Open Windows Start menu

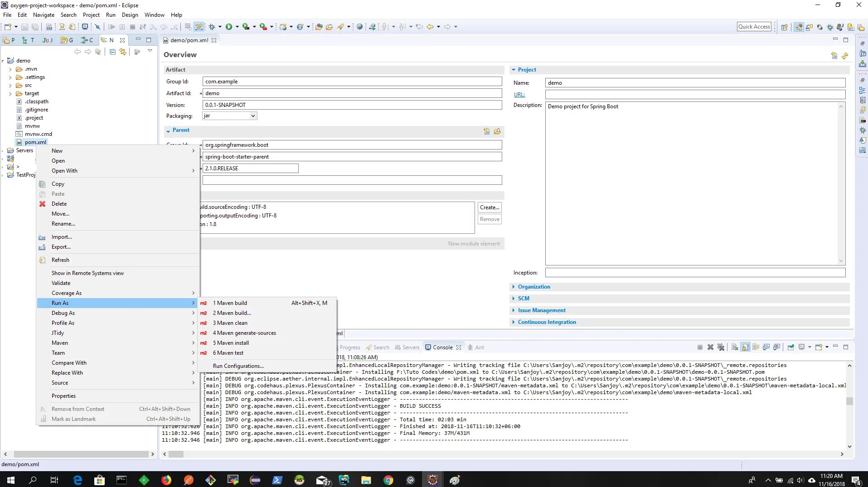[x=11, y=480]
